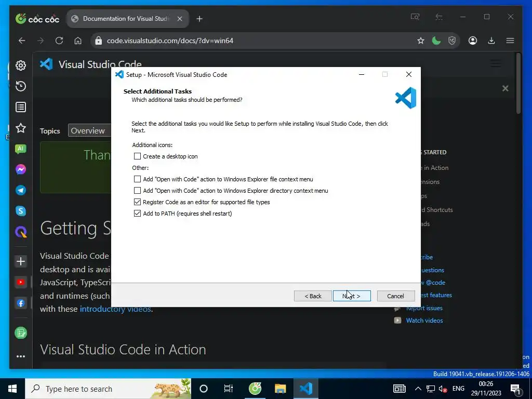Go back in Coc Coc browser
This screenshot has width=532, height=399.
click(22, 41)
